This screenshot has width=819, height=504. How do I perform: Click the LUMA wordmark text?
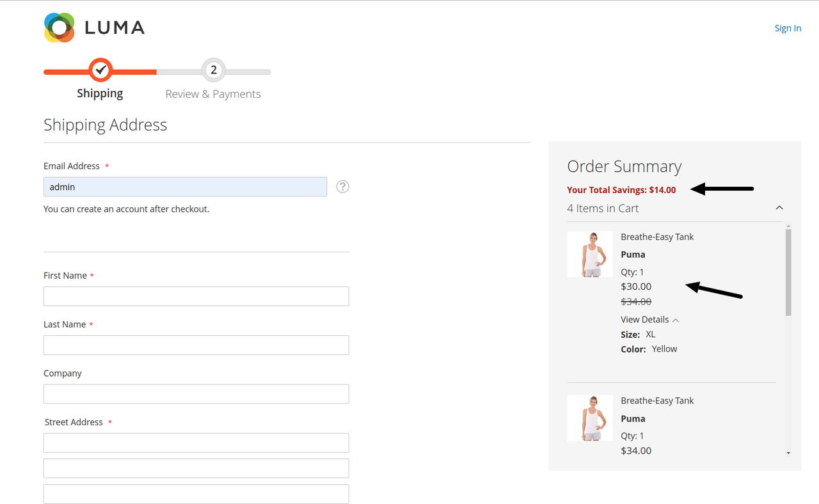pyautogui.click(x=115, y=28)
